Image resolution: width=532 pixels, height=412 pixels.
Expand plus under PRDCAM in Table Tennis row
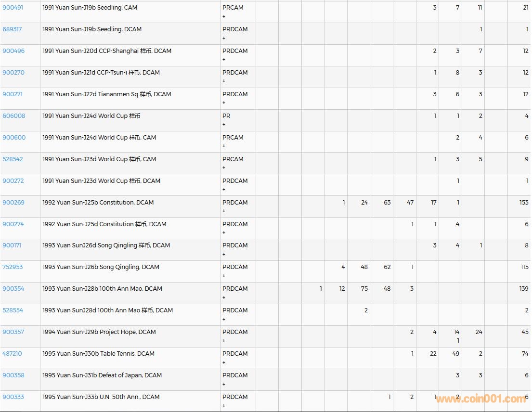click(x=224, y=362)
